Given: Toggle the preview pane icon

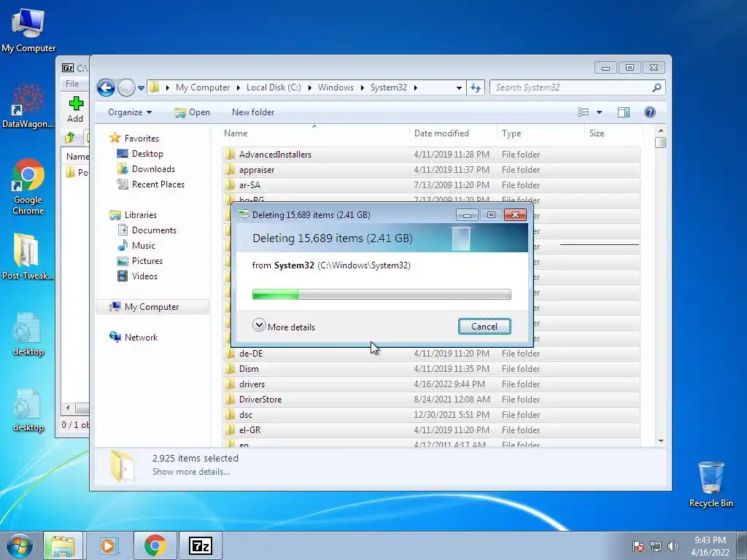Looking at the screenshot, I should click(x=624, y=112).
